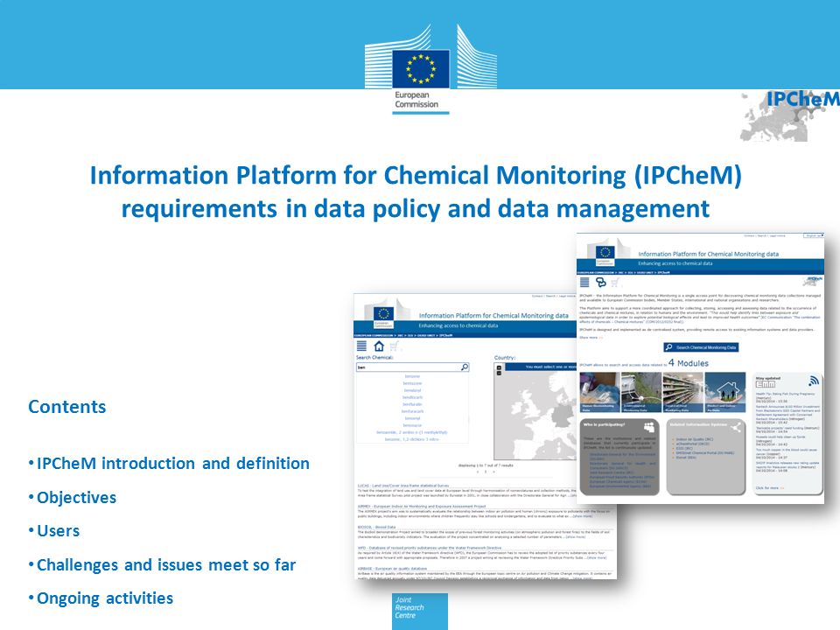Click the share icon in Related Information Systems
Image resolution: width=840 pixels, height=630 pixels.
point(736,427)
